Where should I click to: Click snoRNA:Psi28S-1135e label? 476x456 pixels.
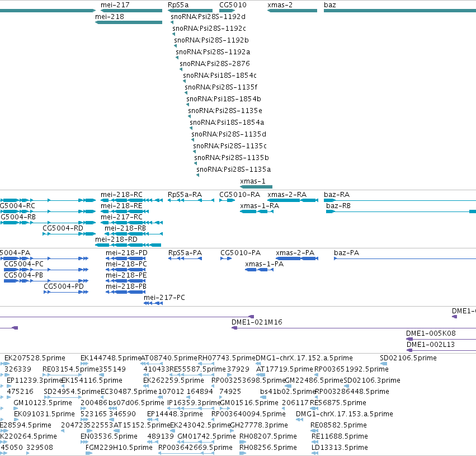[225, 111]
